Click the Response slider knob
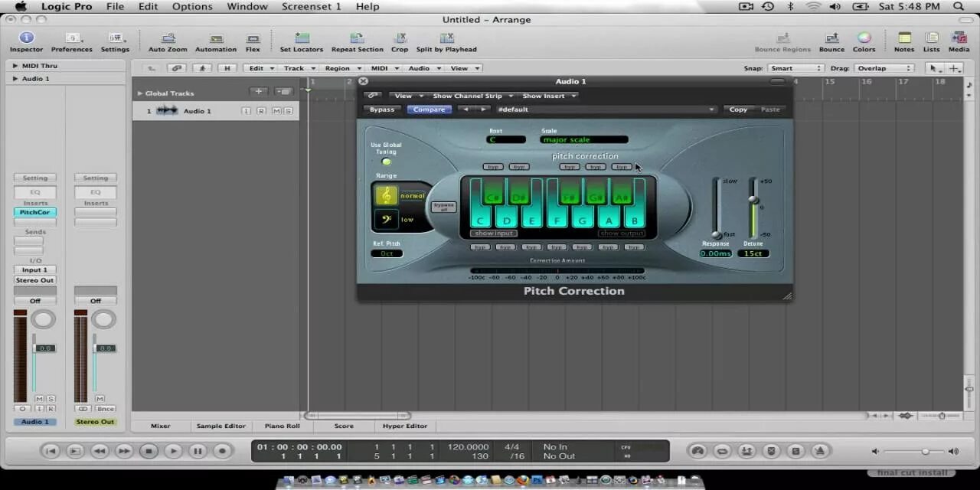The image size is (980, 490). [x=717, y=234]
